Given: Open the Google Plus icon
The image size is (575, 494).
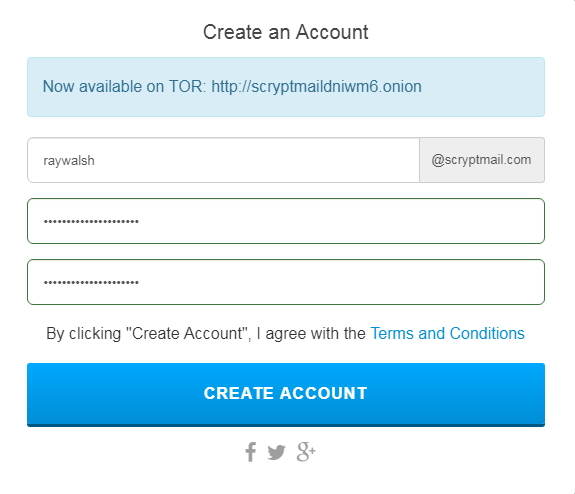Looking at the screenshot, I should click(306, 451).
